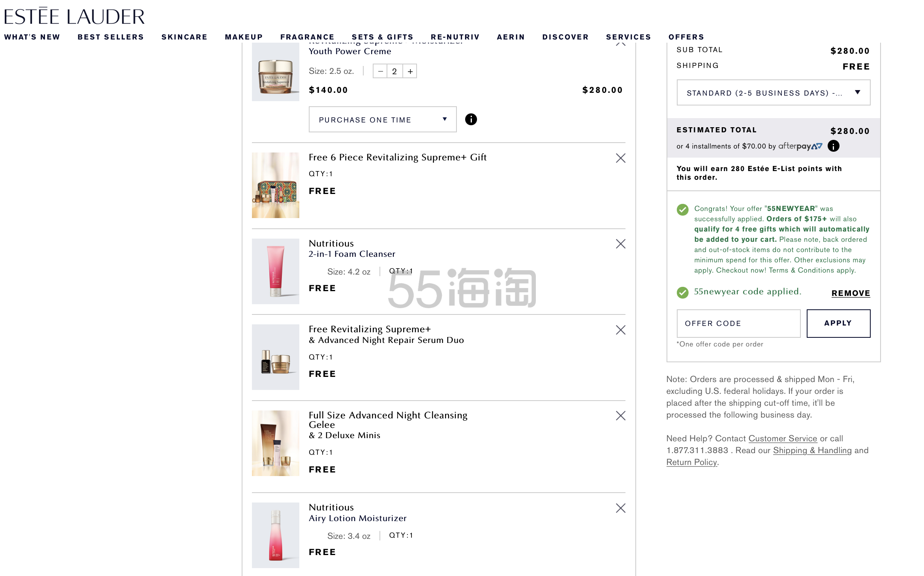Click the check beside 55newyear code applied
Viewport: 924px width, 576px height.
(682, 292)
